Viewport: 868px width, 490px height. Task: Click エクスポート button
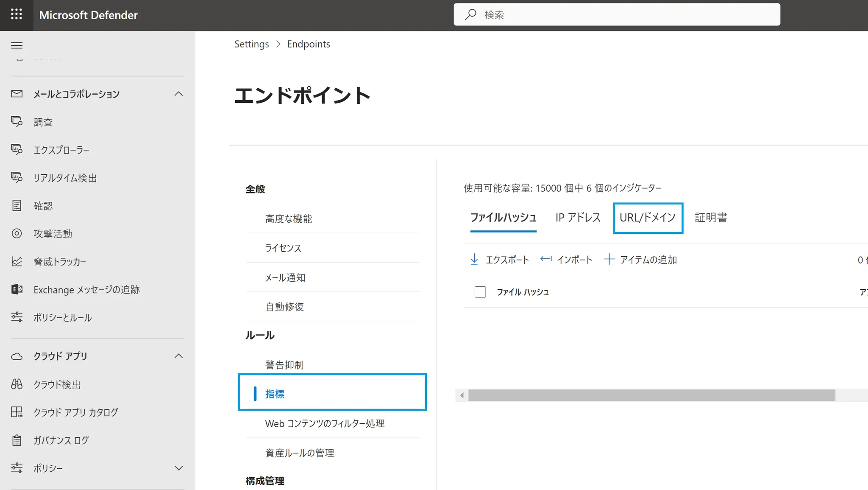point(500,260)
